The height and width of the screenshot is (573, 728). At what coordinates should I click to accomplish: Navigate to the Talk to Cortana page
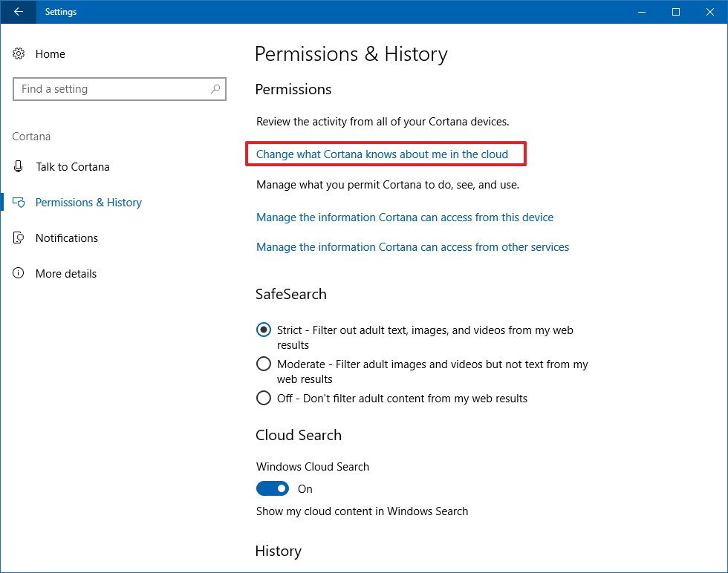pyautogui.click(x=72, y=166)
